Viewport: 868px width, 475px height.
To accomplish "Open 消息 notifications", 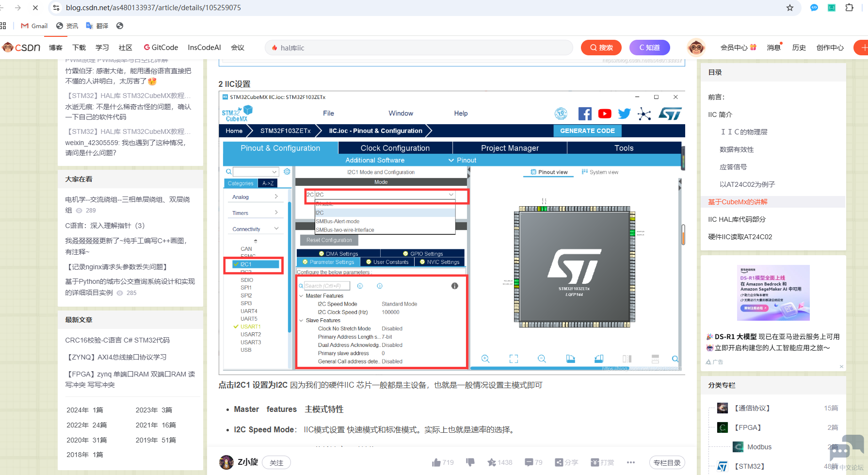I will pos(774,48).
